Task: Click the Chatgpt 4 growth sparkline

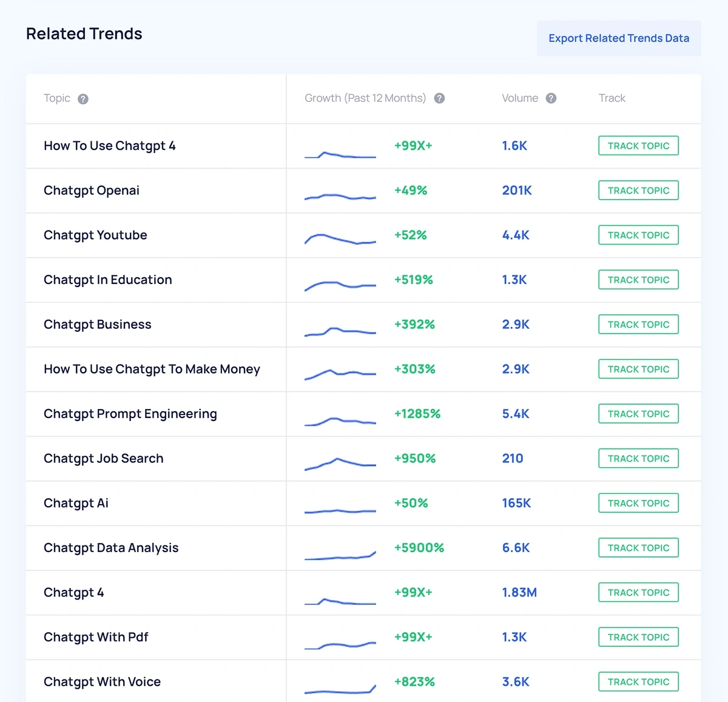Action: click(x=340, y=601)
